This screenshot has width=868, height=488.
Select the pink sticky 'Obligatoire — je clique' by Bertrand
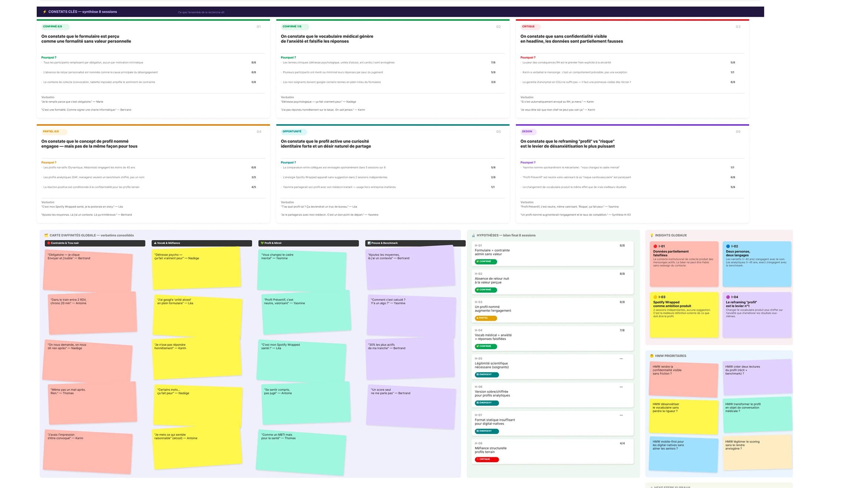pos(88,271)
